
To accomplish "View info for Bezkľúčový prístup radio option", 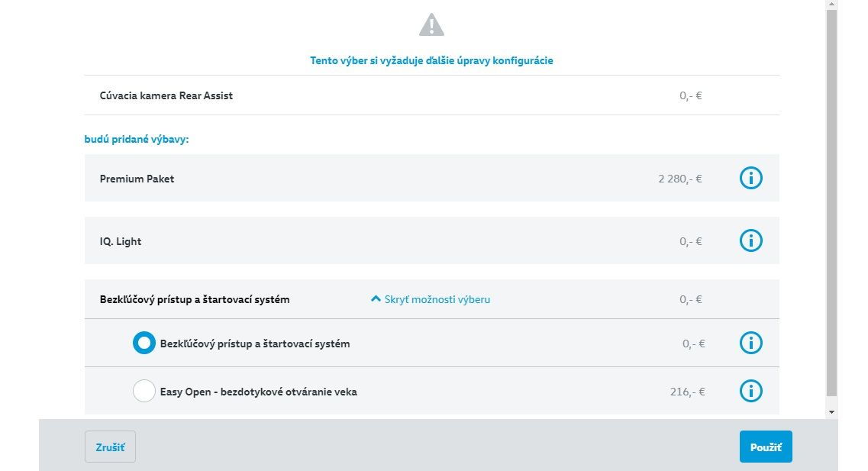I will [750, 344].
